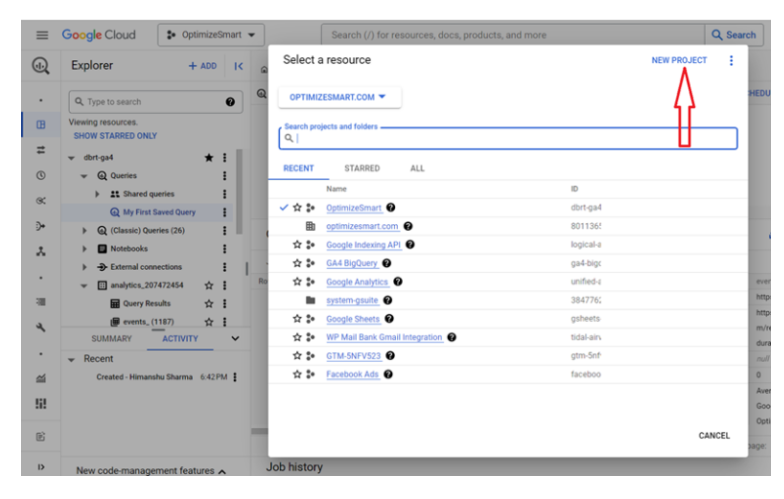Click SHOW STARRED ONLY link

[x=115, y=136]
